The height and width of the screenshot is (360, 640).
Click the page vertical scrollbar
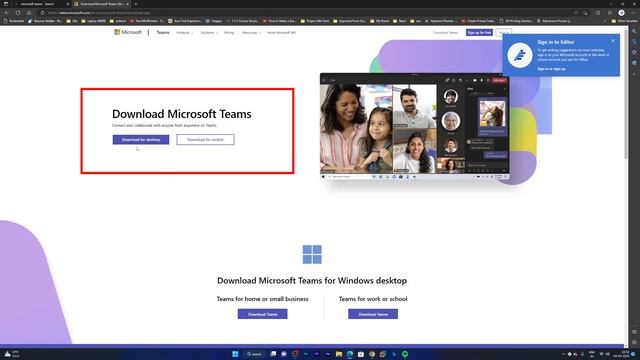point(626,94)
